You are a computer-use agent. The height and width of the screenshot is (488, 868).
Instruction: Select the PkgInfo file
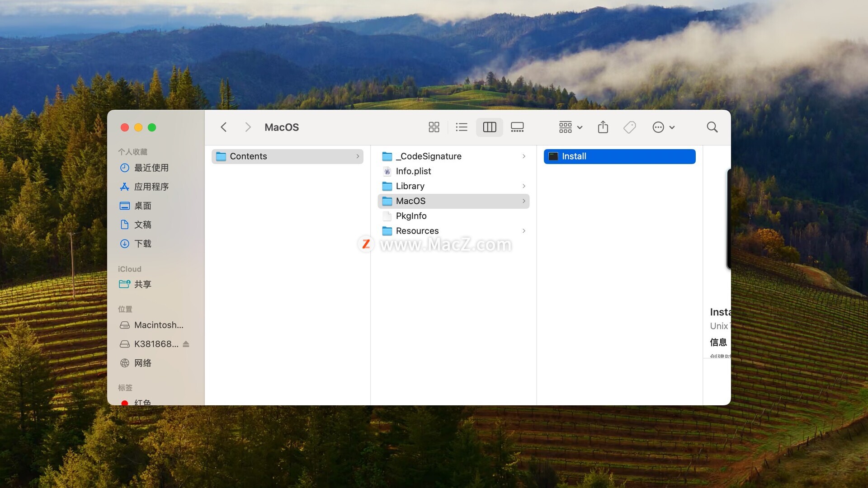point(453,216)
